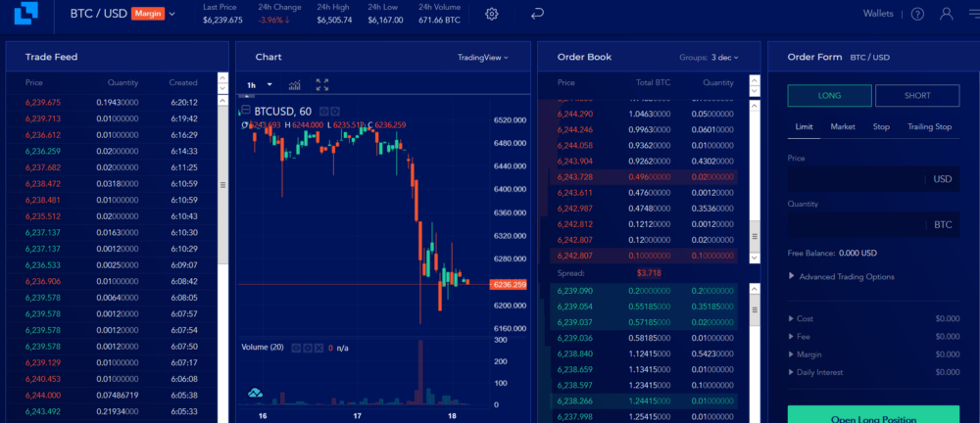Click the Trade Feed scrollbar handle
This screenshot has width=980, height=423.
[x=223, y=185]
